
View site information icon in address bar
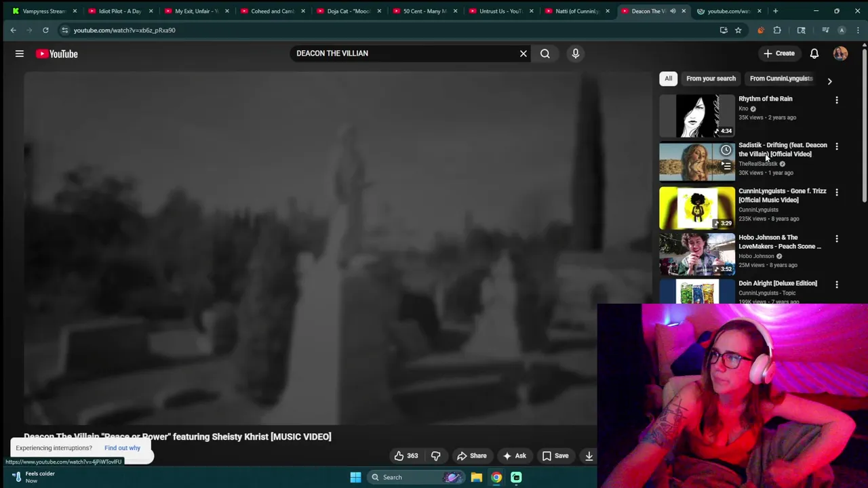(64, 30)
